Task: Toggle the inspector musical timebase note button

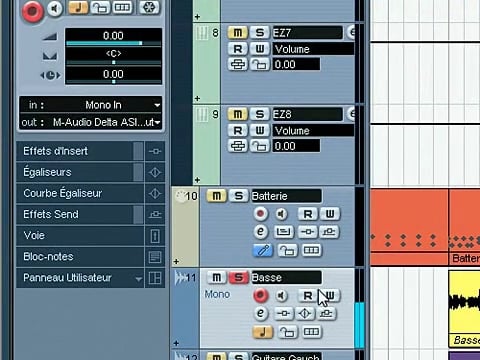Action: pos(78,7)
